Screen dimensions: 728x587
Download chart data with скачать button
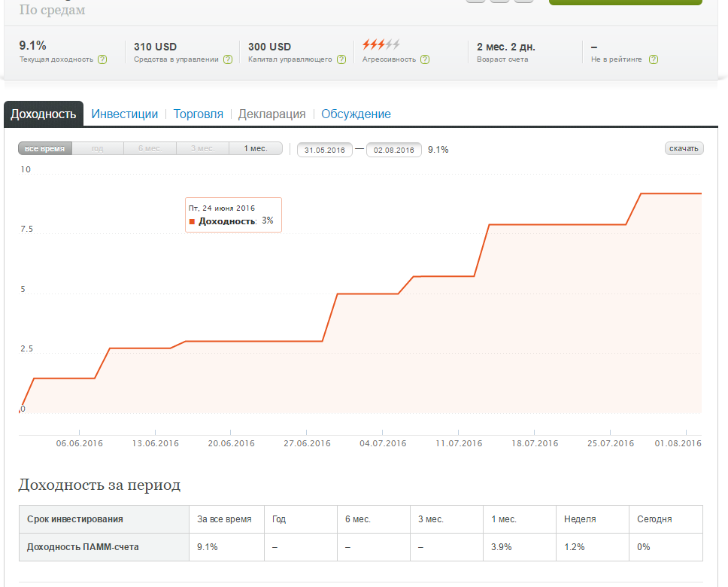click(x=684, y=148)
